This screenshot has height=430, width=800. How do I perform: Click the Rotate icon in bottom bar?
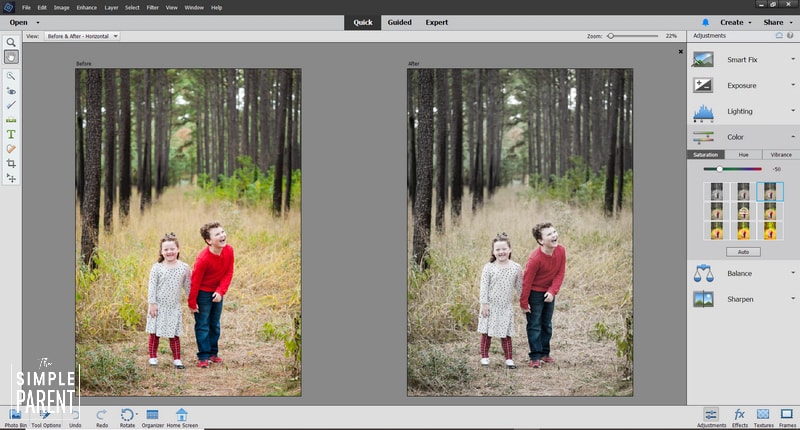127,416
